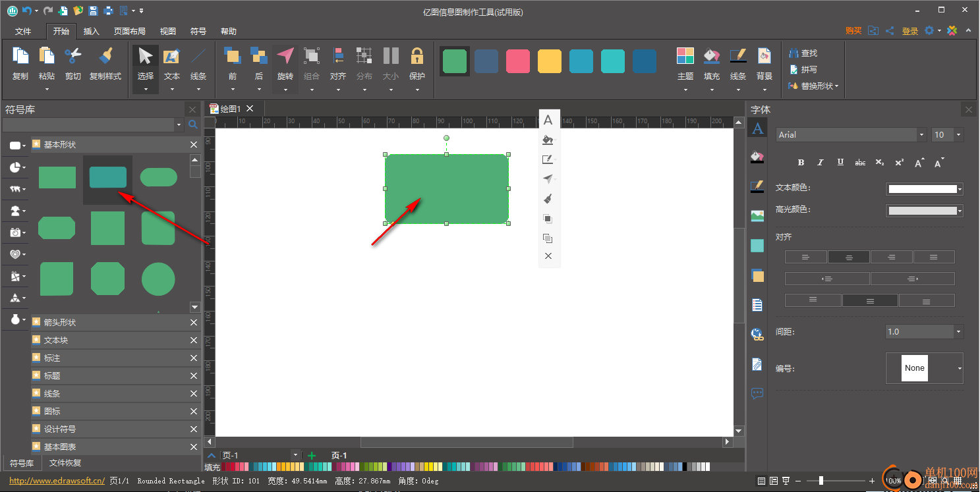Click the Copy (复制) icon
The width and height of the screenshot is (980, 492).
[20, 57]
